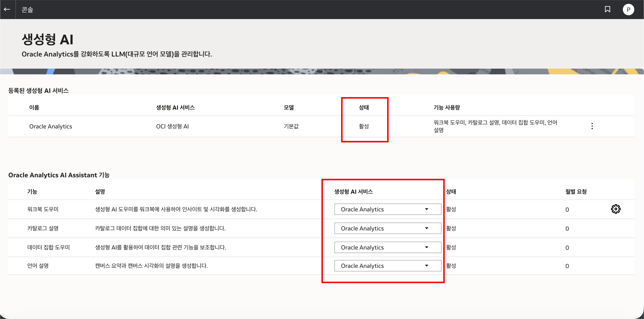Click the 언어 설명 feature name
The image size is (644, 319).
tap(38, 266)
